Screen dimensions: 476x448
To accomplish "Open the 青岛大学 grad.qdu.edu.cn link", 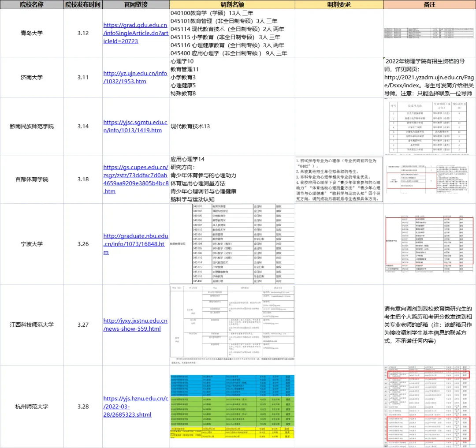I will (136, 33).
